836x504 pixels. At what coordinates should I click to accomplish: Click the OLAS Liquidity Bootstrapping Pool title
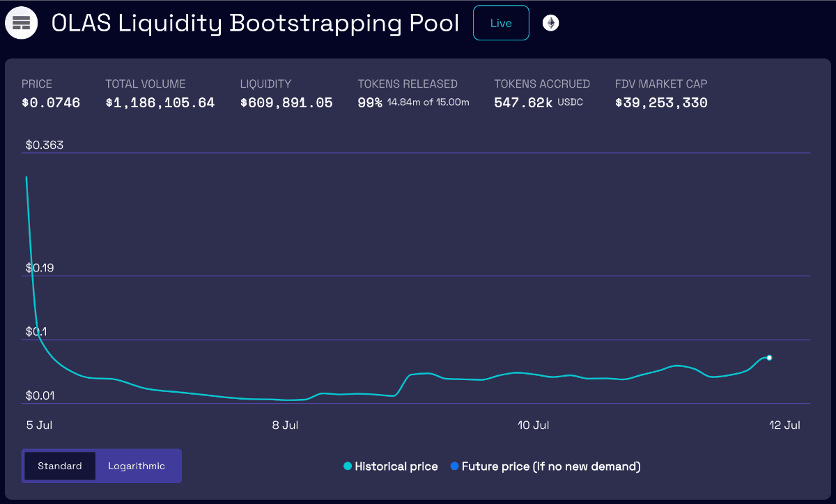[256, 23]
